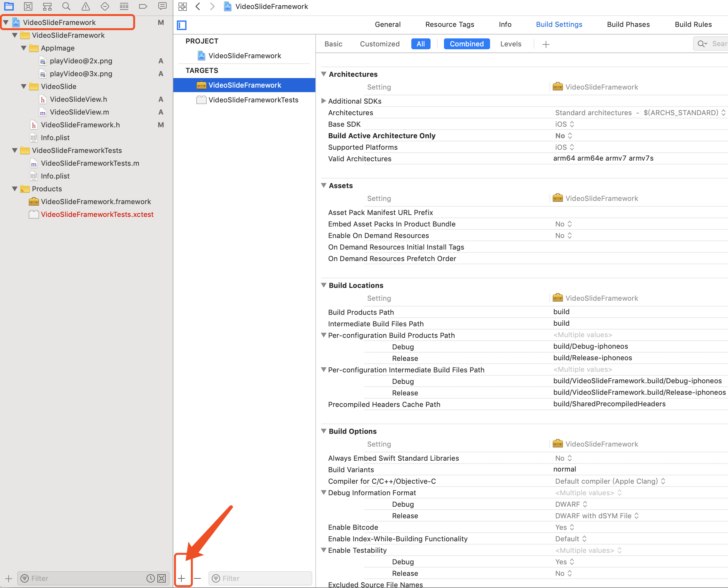Open the General tab
This screenshot has height=588, width=728.
click(387, 24)
